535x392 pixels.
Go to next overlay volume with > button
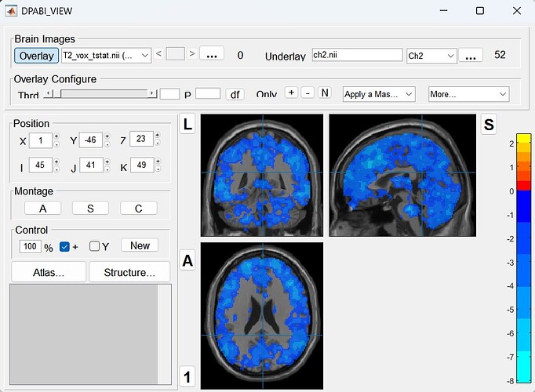coord(192,54)
